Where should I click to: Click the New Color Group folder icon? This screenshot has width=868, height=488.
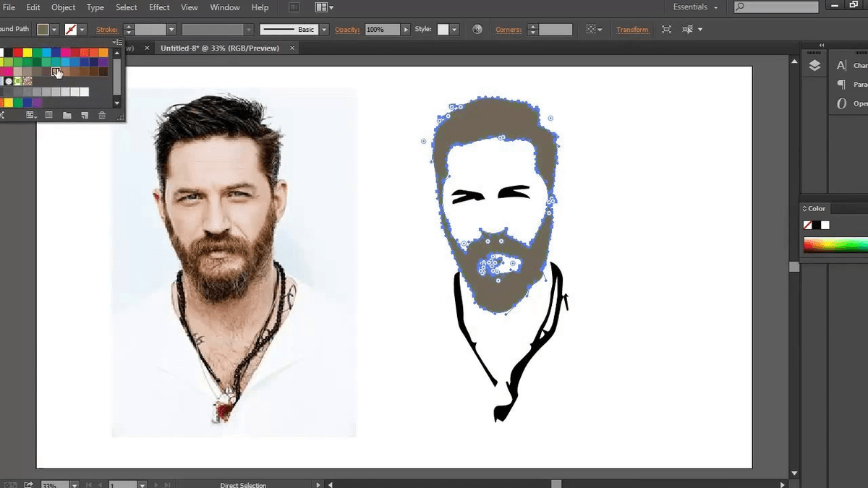[x=67, y=114]
